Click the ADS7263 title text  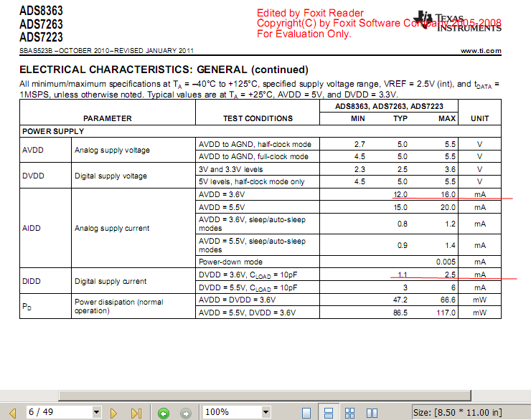42,24
